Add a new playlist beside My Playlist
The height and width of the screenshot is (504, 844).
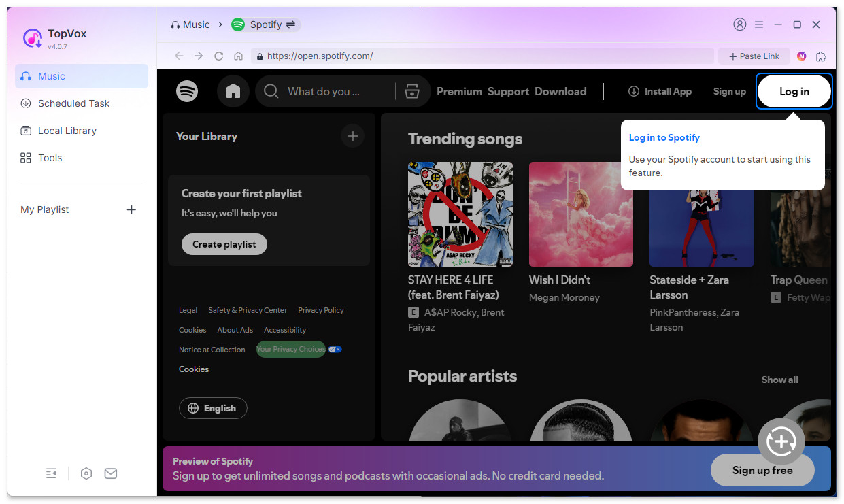(x=131, y=209)
